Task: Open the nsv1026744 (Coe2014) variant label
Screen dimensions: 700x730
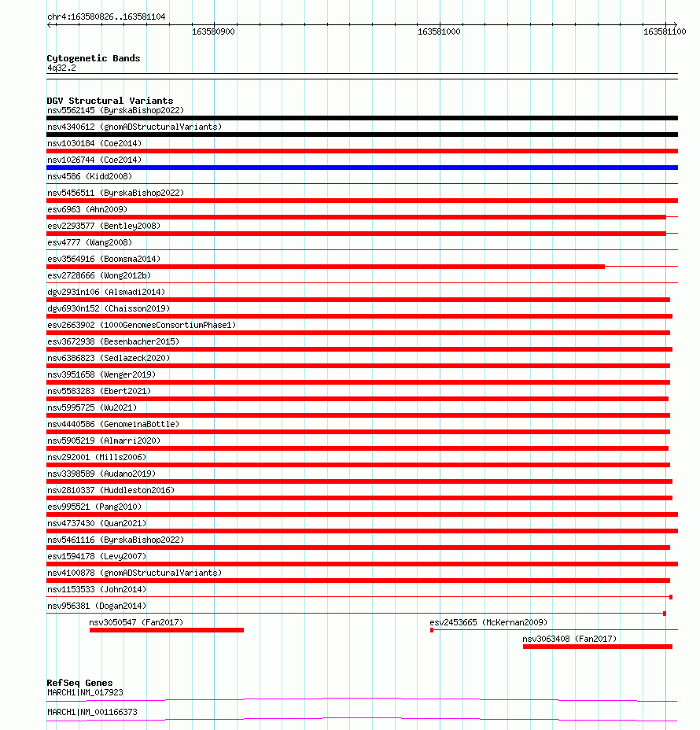Action: coord(94,160)
